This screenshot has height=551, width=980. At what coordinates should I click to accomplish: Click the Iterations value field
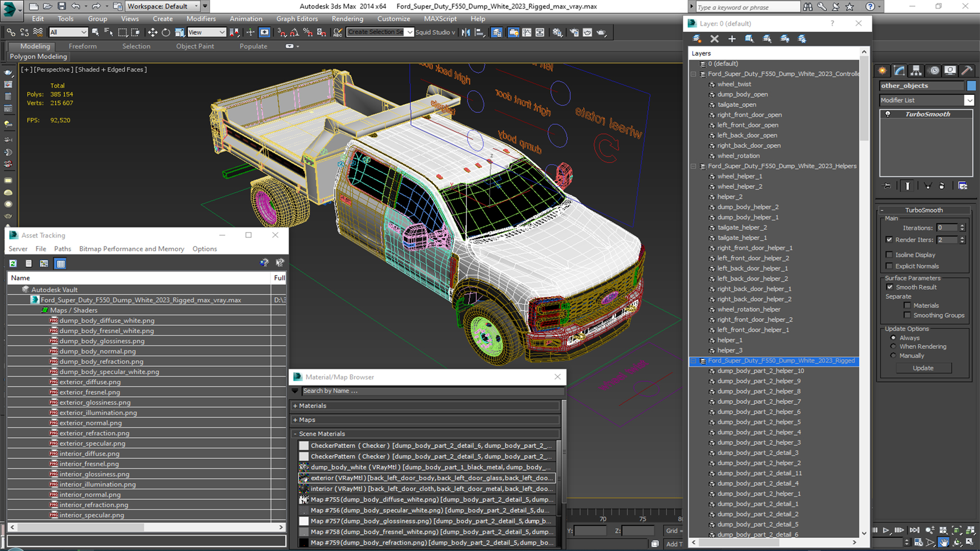[x=947, y=228]
